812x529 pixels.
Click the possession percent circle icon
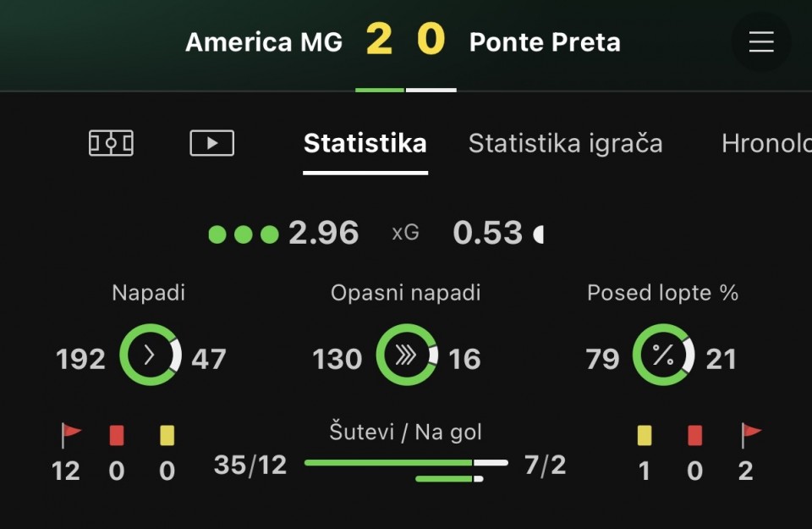(x=663, y=355)
